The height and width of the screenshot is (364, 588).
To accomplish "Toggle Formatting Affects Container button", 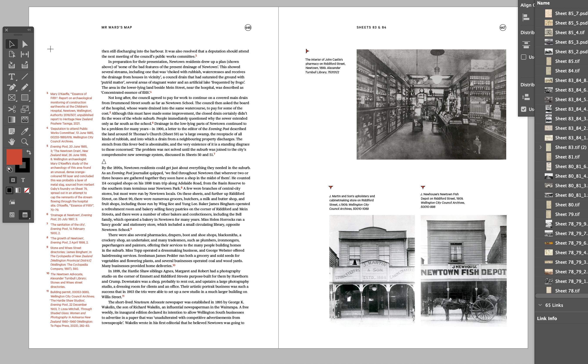I will tap(13, 180).
